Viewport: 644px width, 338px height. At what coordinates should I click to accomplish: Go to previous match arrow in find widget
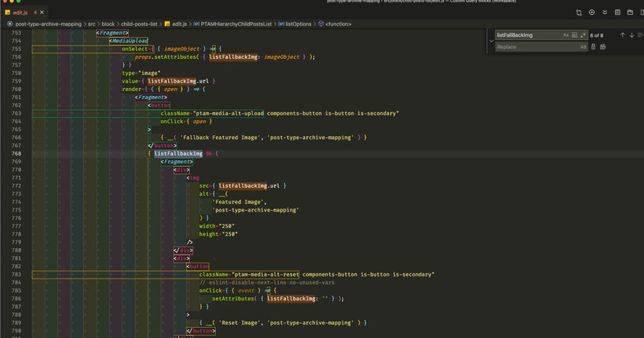coord(622,35)
